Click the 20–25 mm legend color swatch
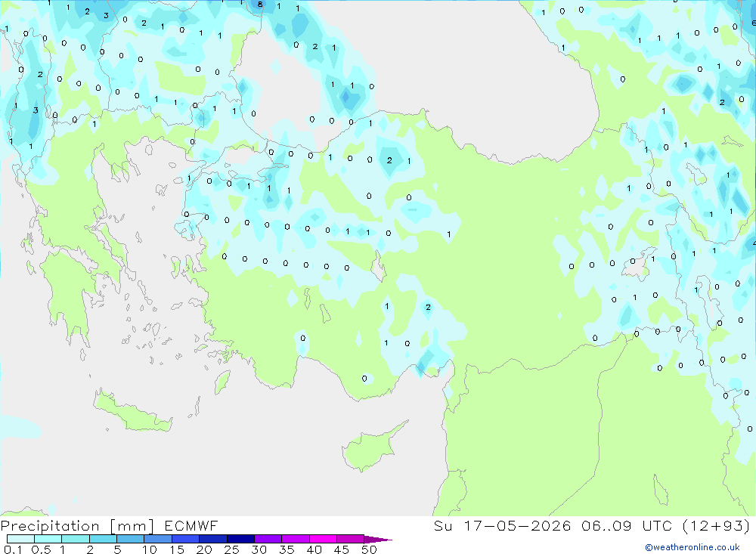The image size is (756, 554). click(212, 539)
